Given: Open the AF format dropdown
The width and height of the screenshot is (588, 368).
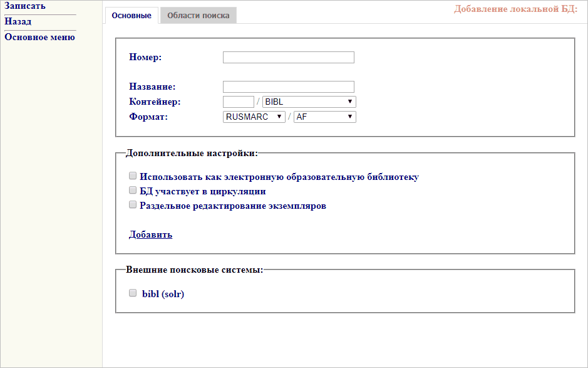Looking at the screenshot, I should [324, 116].
